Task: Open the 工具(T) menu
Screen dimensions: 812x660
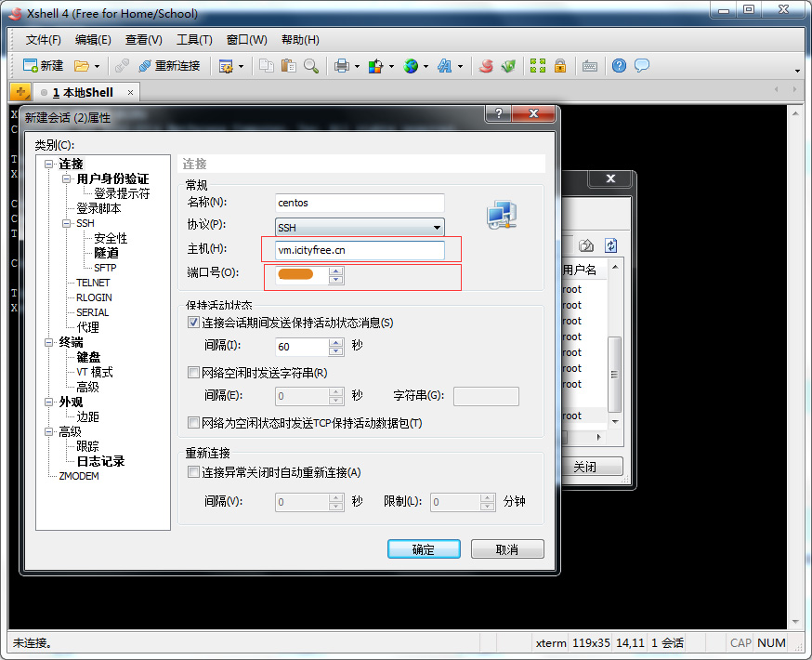Action: tap(194, 40)
